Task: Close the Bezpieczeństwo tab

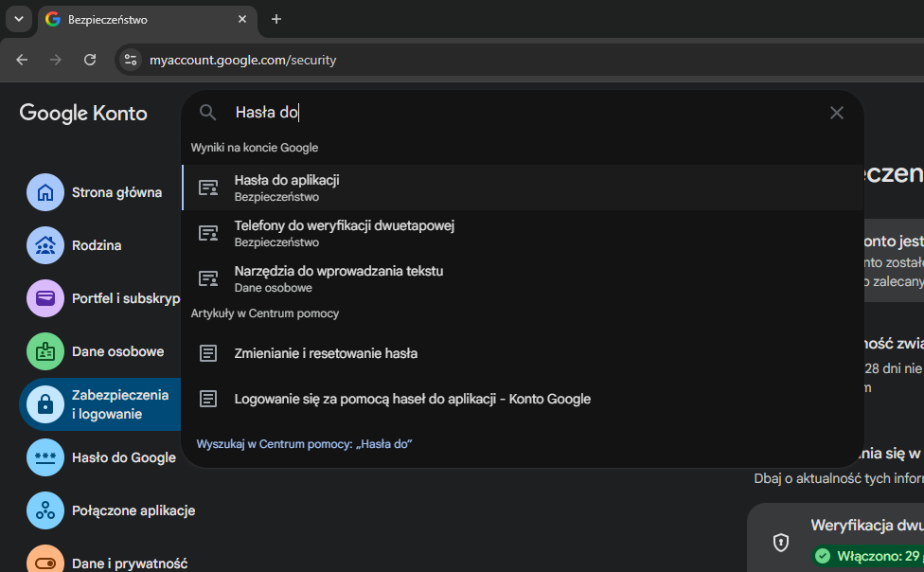Action: pos(242,19)
